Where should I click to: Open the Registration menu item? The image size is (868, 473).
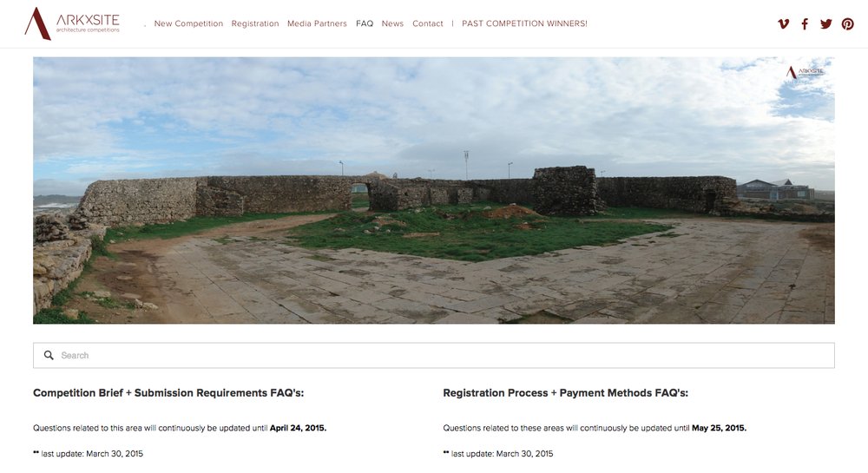(255, 23)
